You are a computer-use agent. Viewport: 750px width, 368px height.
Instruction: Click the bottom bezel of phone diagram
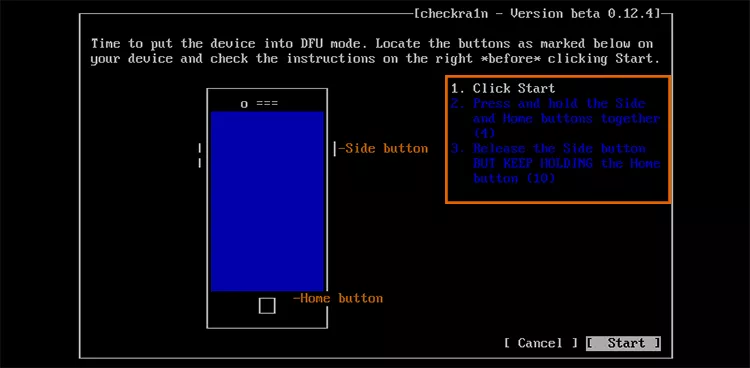coord(267,310)
